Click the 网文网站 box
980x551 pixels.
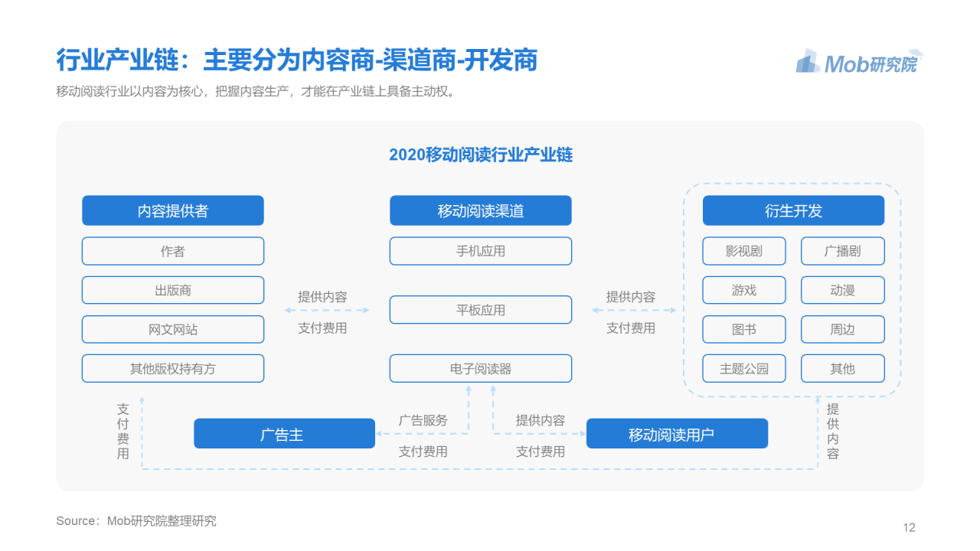[x=173, y=329]
